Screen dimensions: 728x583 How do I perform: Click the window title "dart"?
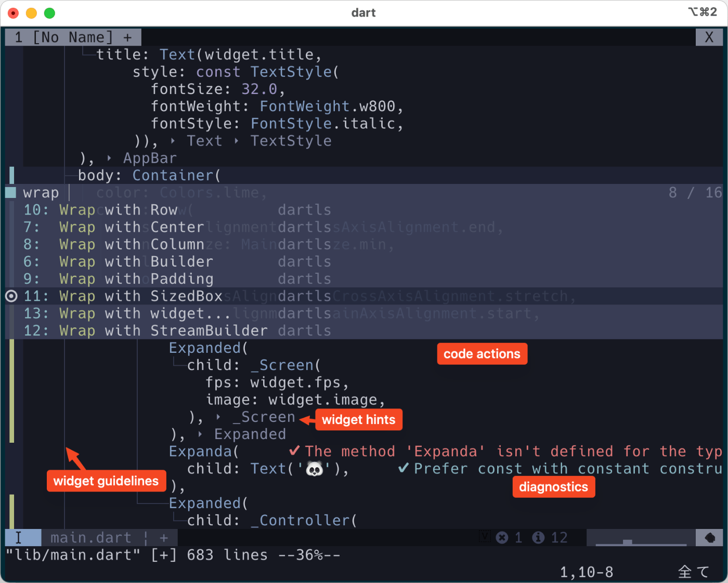tap(363, 13)
